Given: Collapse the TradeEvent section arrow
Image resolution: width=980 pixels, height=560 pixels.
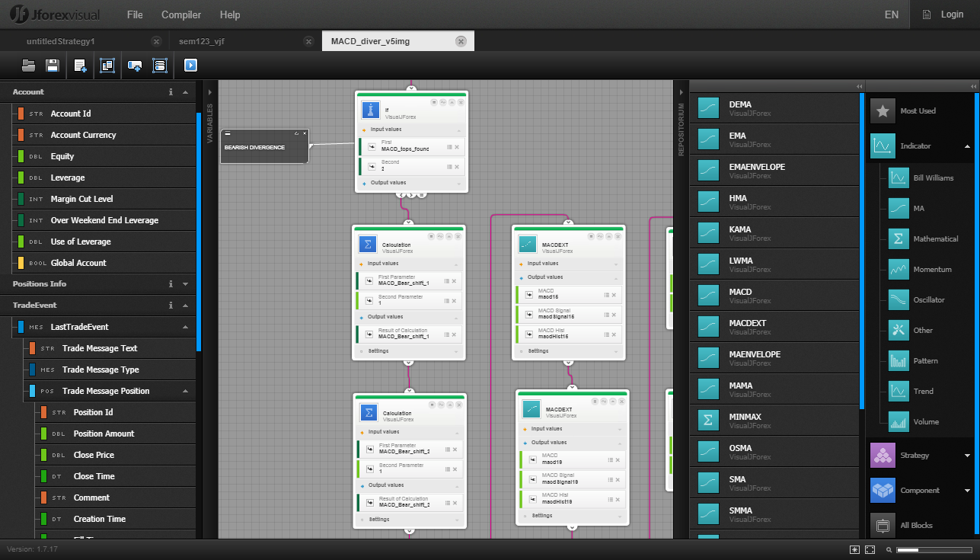Looking at the screenshot, I should coord(185,305).
